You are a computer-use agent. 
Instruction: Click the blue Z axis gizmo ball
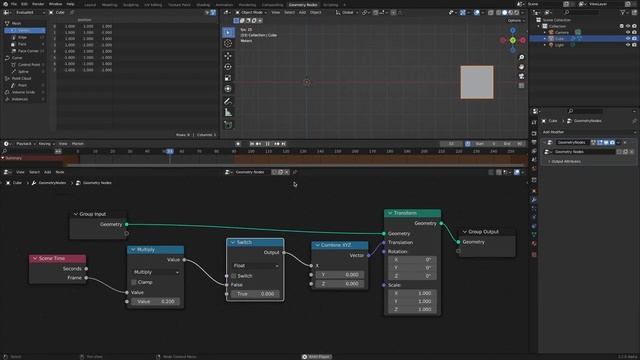[x=513, y=30]
